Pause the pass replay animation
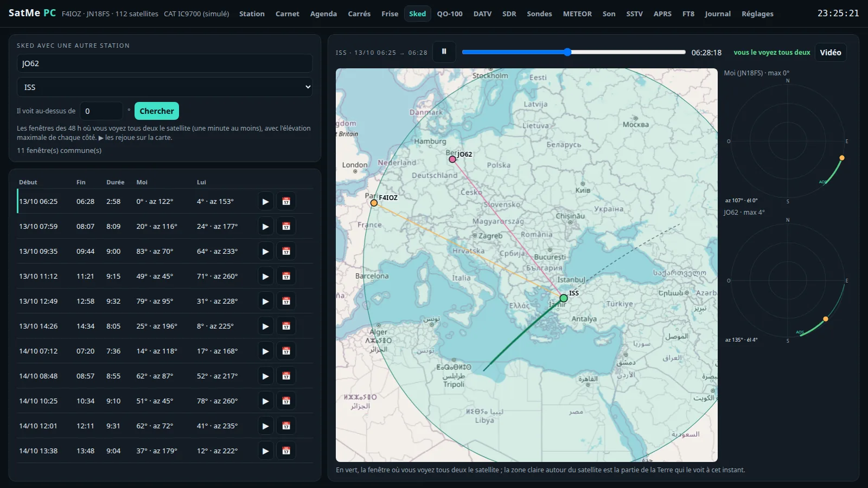The width and height of the screenshot is (868, 488). [x=444, y=52]
